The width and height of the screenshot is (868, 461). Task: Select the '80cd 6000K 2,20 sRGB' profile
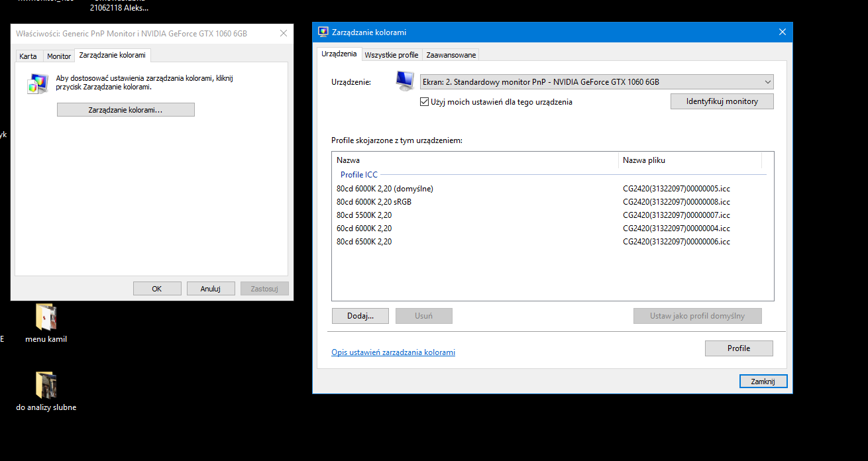coord(374,202)
